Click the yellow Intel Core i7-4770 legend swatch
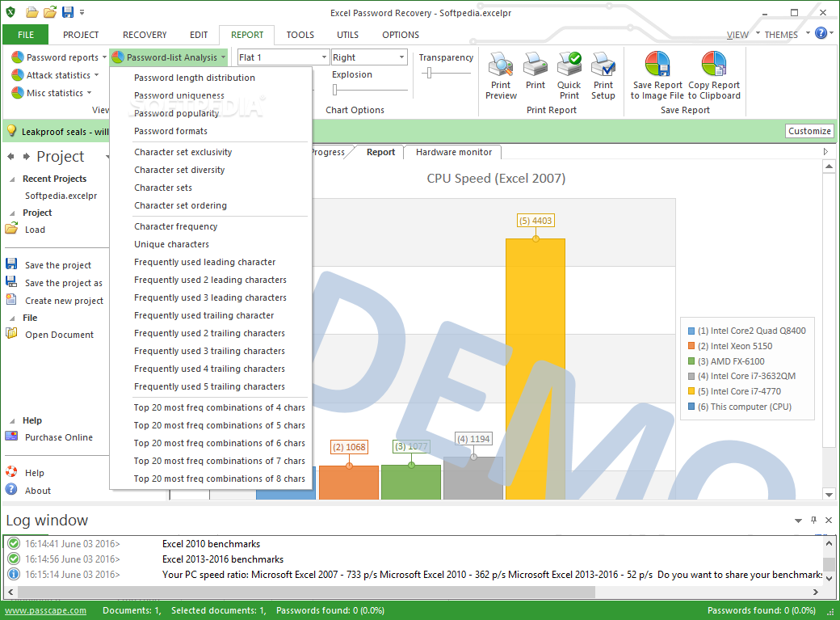The height and width of the screenshot is (620, 840). click(x=691, y=391)
